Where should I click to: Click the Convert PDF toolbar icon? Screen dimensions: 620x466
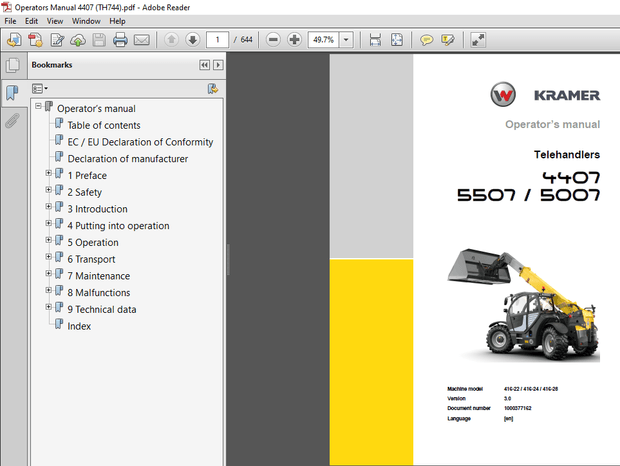(36, 40)
